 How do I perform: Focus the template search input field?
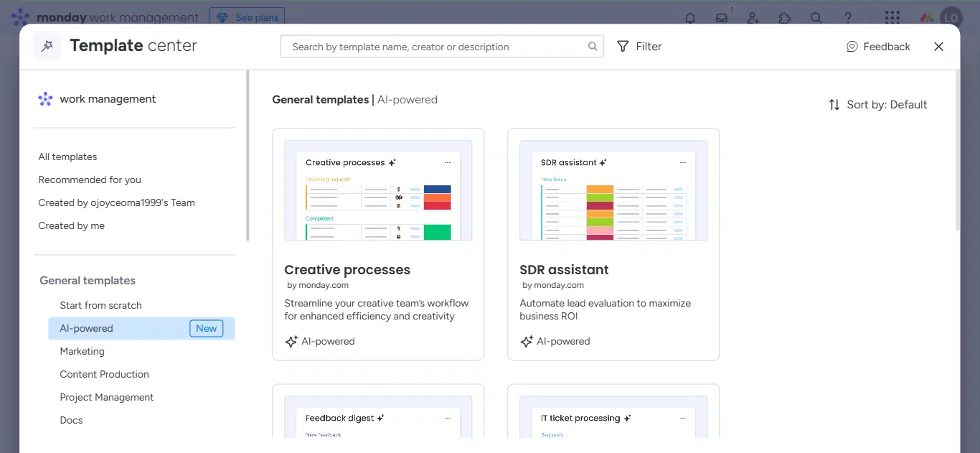pyautogui.click(x=442, y=47)
